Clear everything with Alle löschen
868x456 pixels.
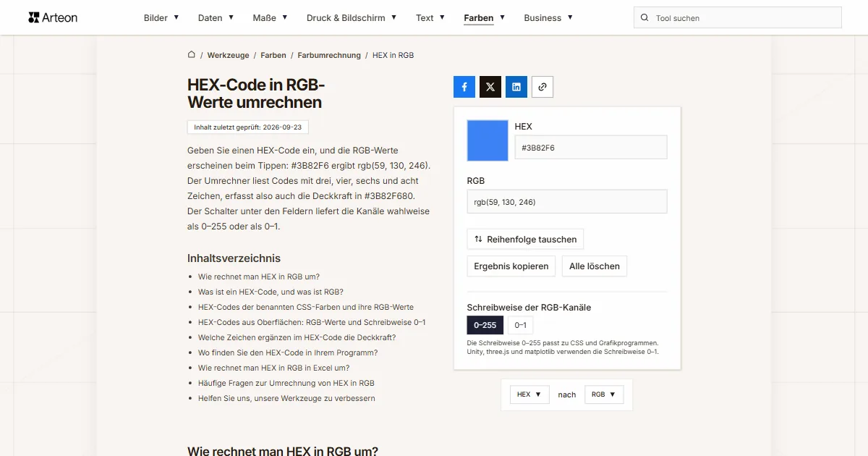pos(595,266)
